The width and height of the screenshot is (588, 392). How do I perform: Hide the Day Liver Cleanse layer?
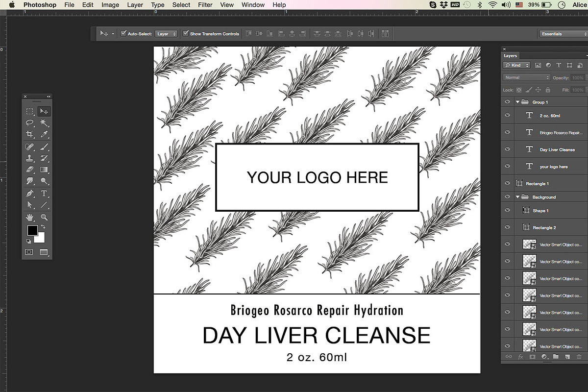pos(507,149)
